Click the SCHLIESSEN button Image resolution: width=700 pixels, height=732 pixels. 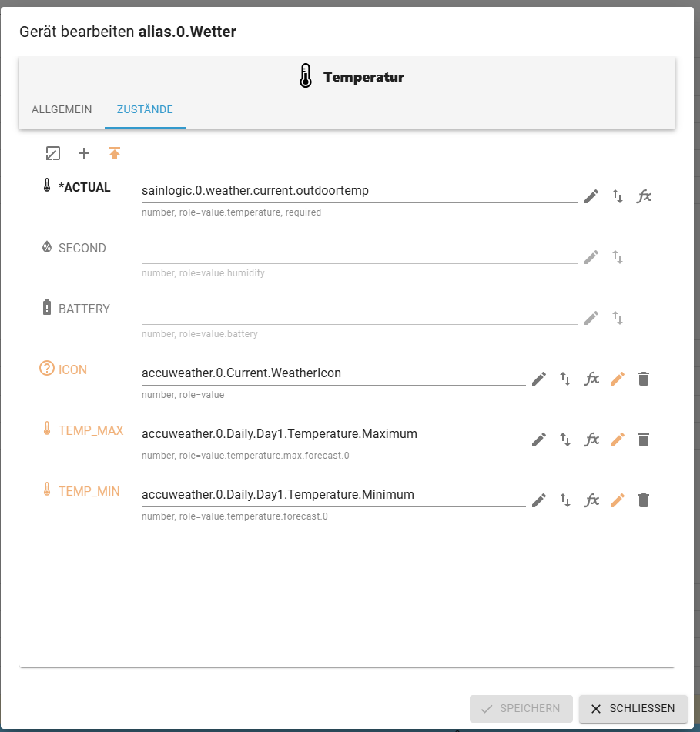pos(633,708)
